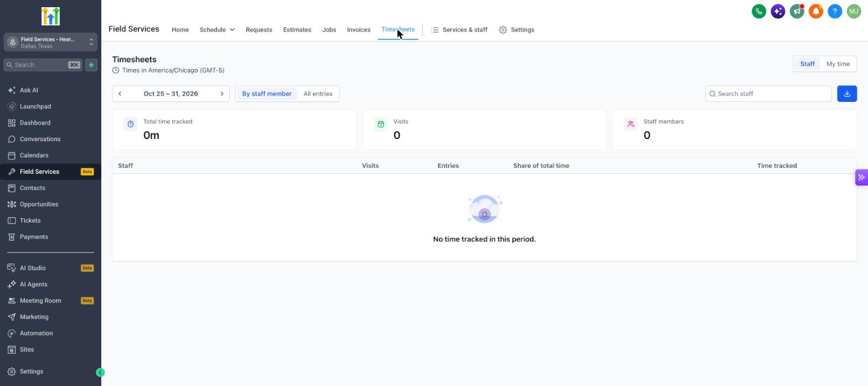This screenshot has height=386, width=868.
Task: Open Calendars in the sidebar
Action: tap(50, 156)
